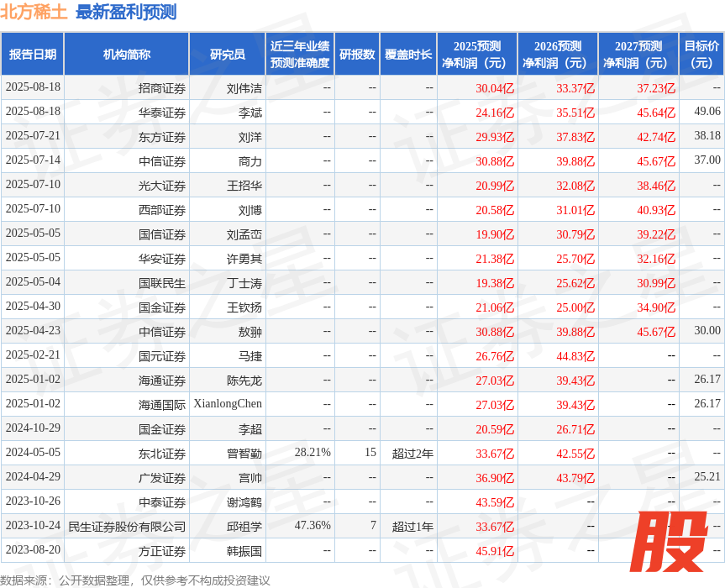Sort by the 目标价 column header
The image size is (725, 588).
pos(701,55)
